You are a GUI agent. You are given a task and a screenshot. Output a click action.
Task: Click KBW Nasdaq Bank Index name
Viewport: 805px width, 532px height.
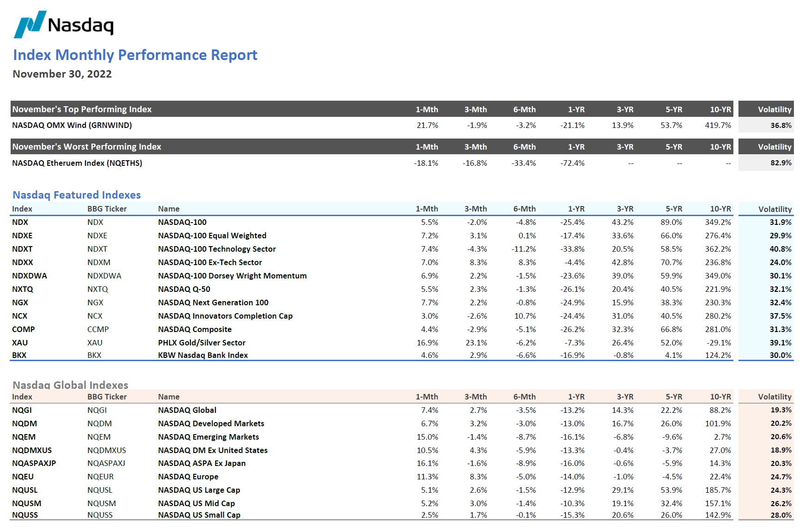coord(203,355)
